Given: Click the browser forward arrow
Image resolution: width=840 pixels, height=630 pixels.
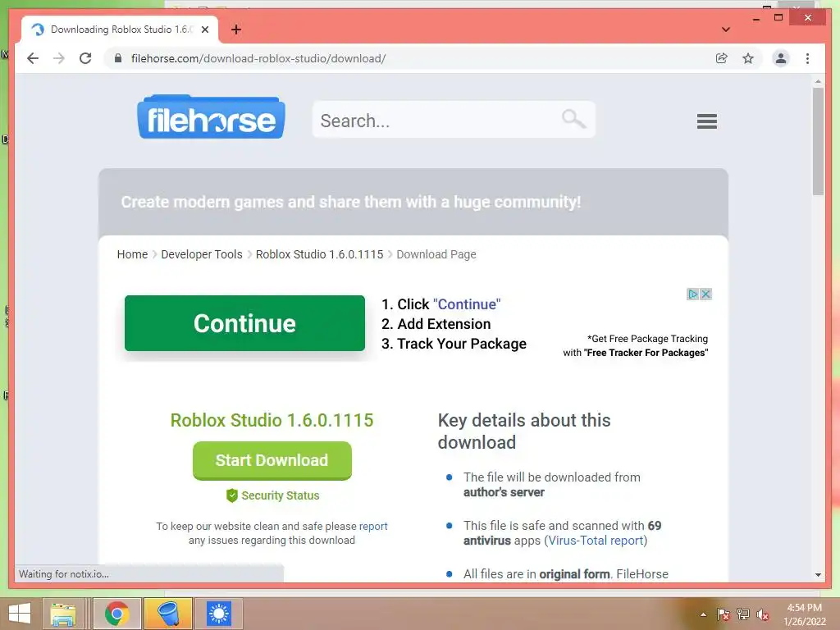Looking at the screenshot, I should point(59,58).
